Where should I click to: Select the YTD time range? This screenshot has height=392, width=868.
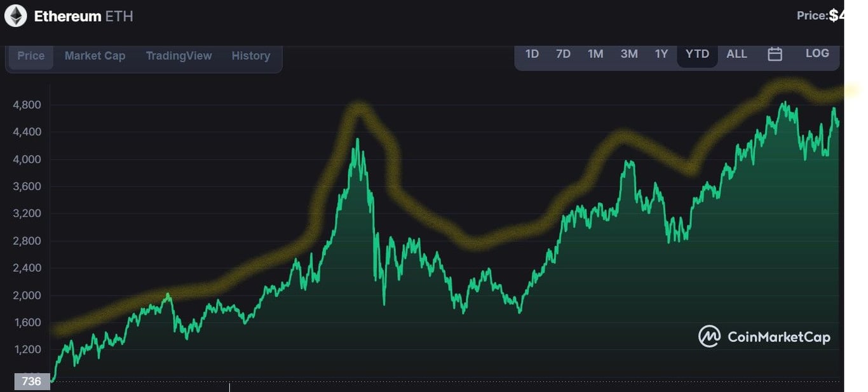(697, 54)
